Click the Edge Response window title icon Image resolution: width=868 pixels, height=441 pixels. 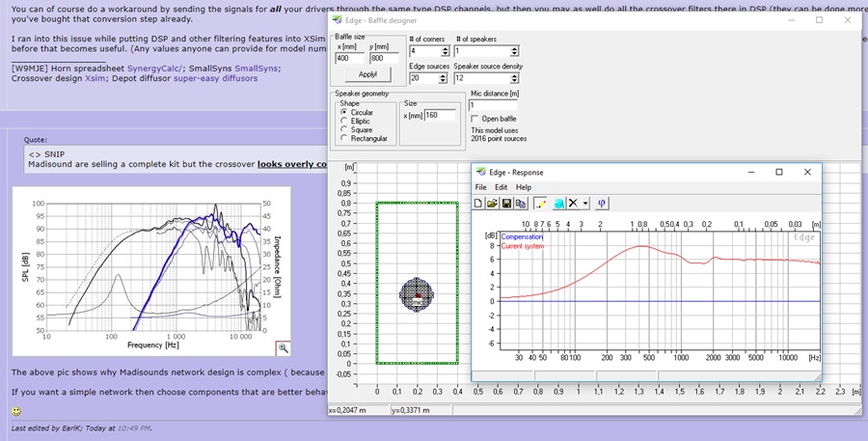pos(480,173)
